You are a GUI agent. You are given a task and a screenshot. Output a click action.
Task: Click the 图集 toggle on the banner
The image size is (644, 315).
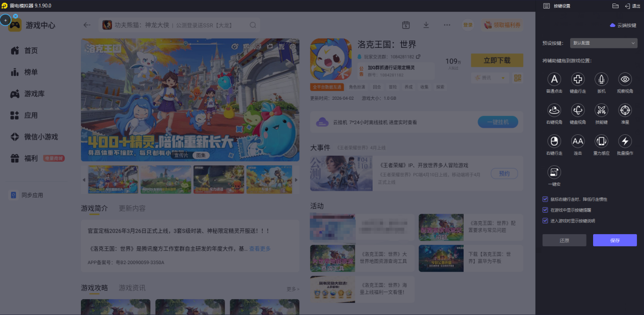(x=202, y=155)
